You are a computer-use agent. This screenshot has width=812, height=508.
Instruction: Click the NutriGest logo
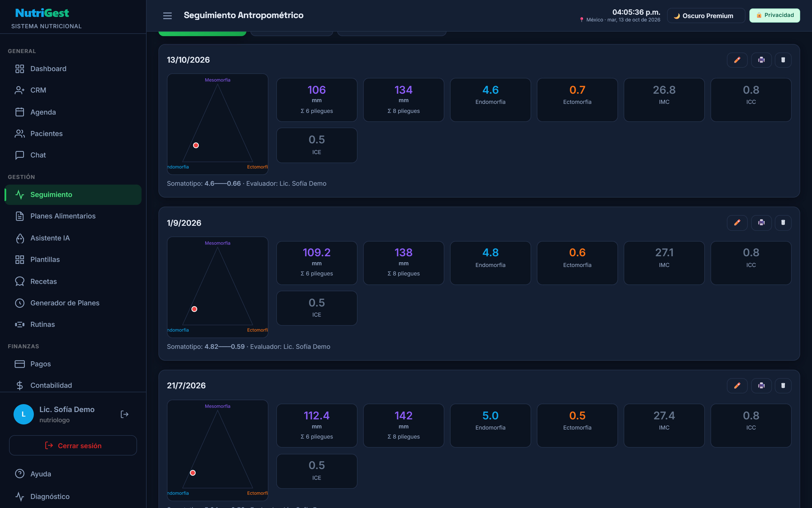coord(42,13)
